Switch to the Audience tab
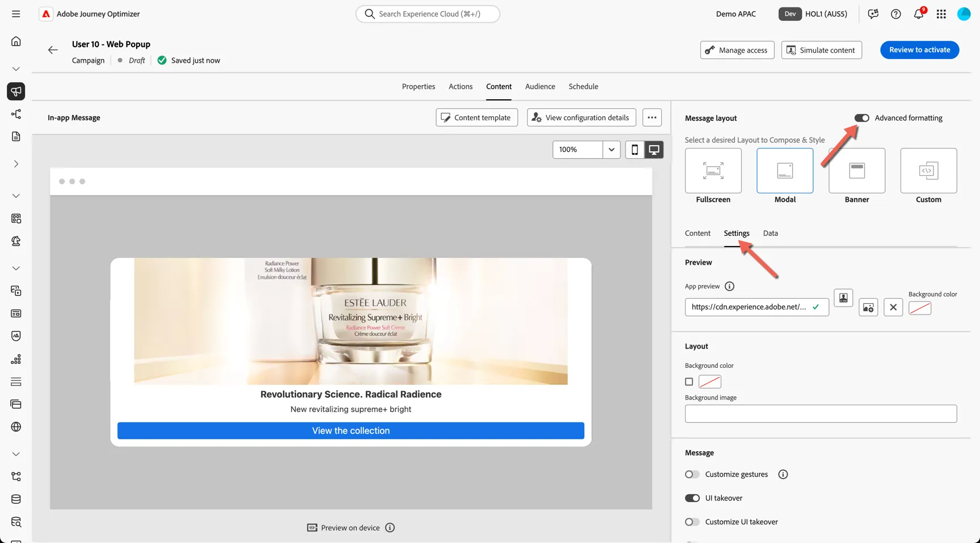Image resolution: width=980 pixels, height=543 pixels. point(540,86)
